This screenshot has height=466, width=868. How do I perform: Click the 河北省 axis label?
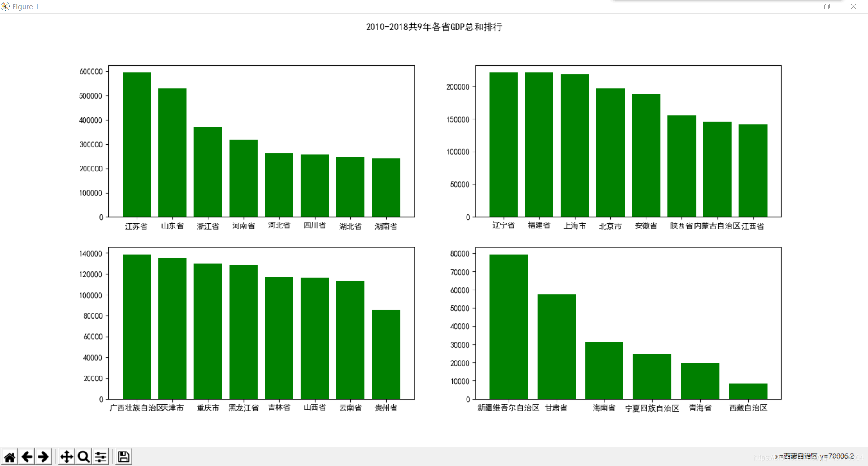279,225
